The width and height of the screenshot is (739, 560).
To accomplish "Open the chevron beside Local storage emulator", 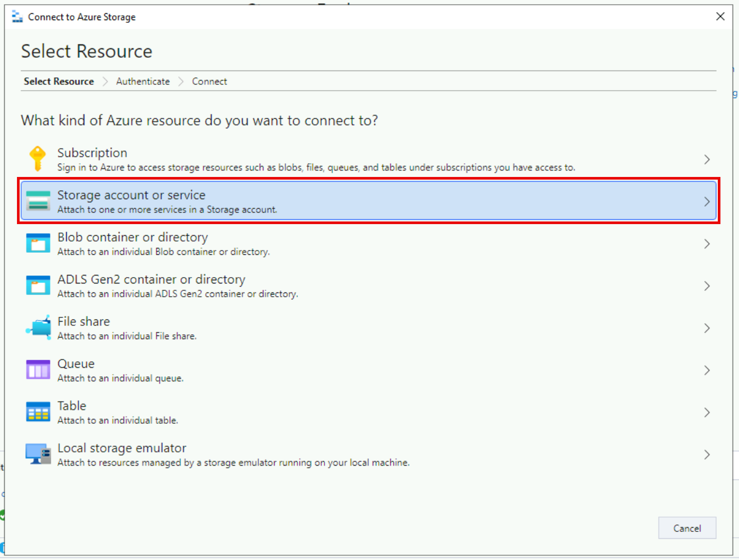I will point(707,455).
